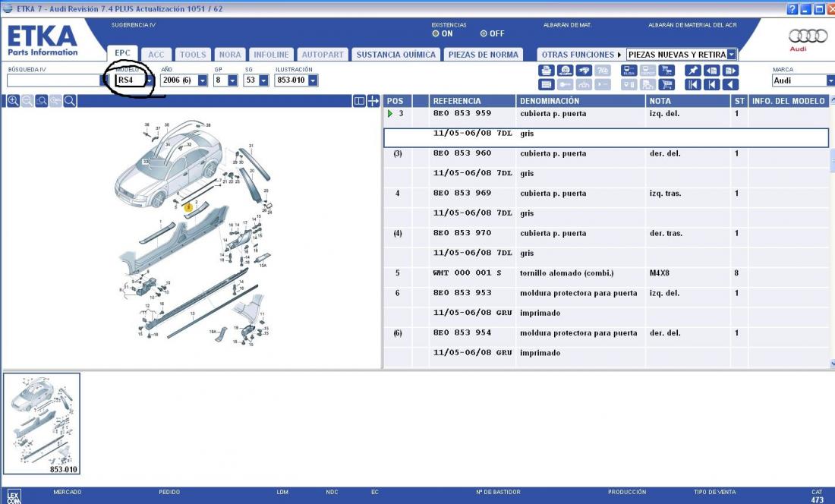
Task: Click the zoom-out magnifier icon
Action: point(27,101)
